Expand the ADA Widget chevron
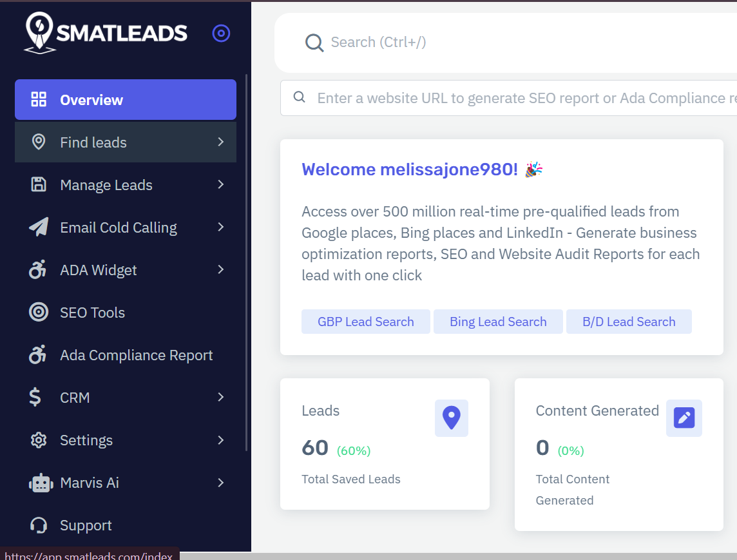 pyautogui.click(x=221, y=270)
